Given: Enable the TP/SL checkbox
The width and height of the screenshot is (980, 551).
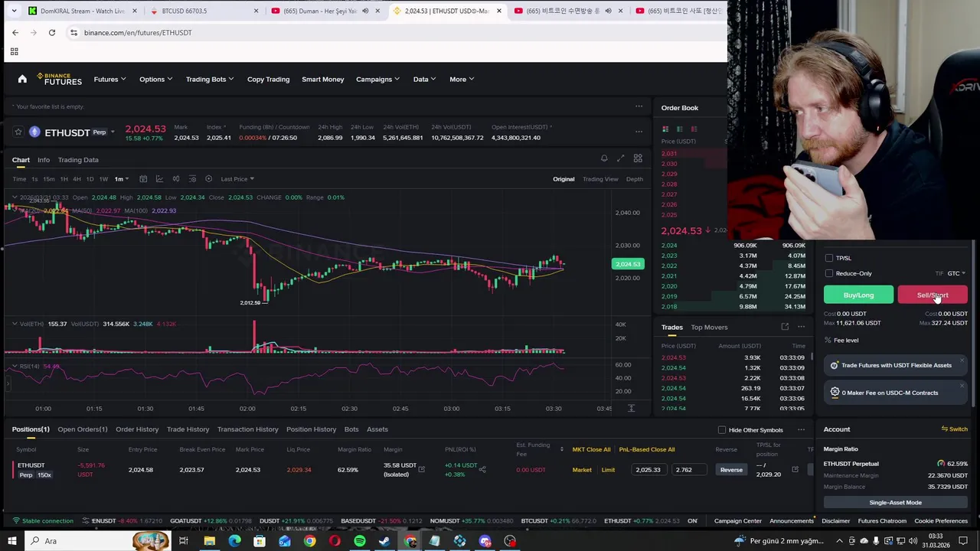Looking at the screenshot, I should coord(829,258).
